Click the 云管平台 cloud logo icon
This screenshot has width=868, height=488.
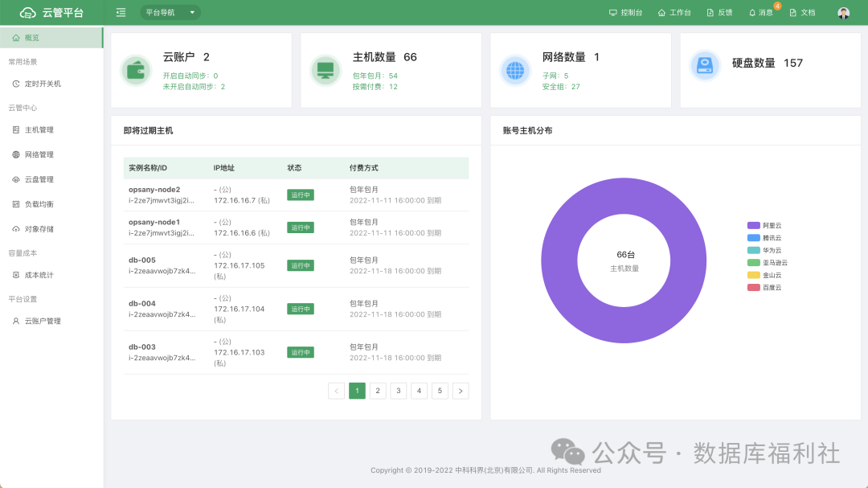[27, 12]
